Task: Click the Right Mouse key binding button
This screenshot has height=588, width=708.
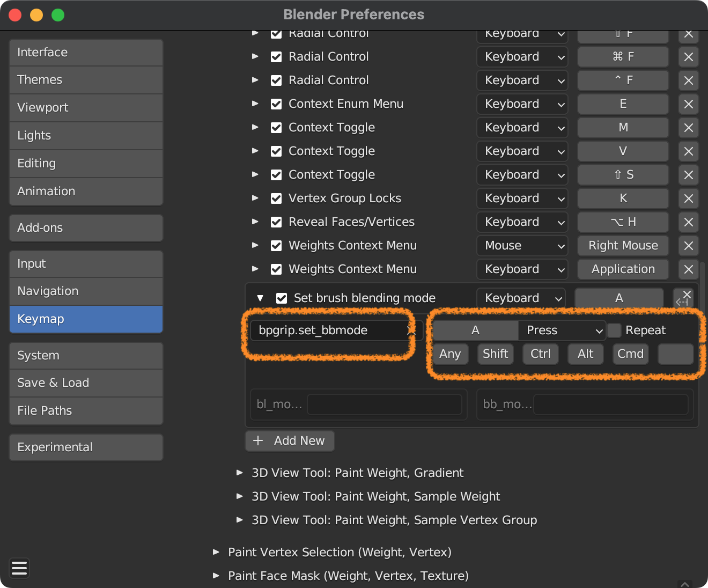Action: tap(623, 246)
